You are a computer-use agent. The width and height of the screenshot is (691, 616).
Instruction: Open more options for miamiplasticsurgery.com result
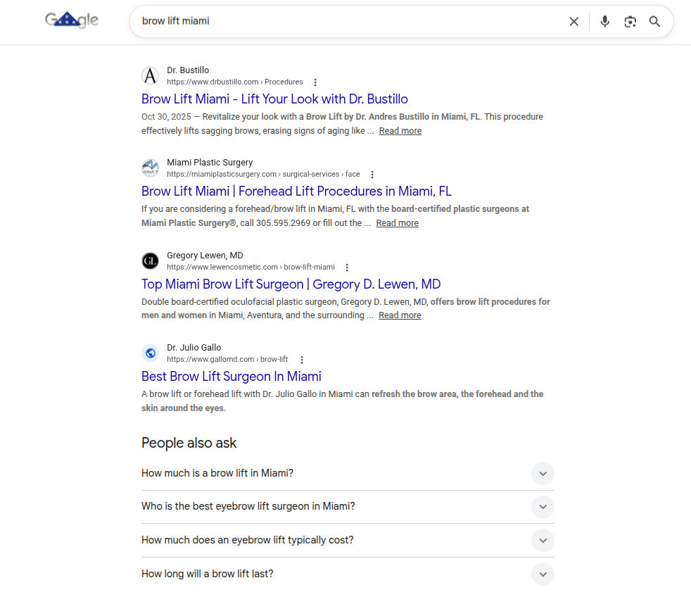[x=372, y=175]
